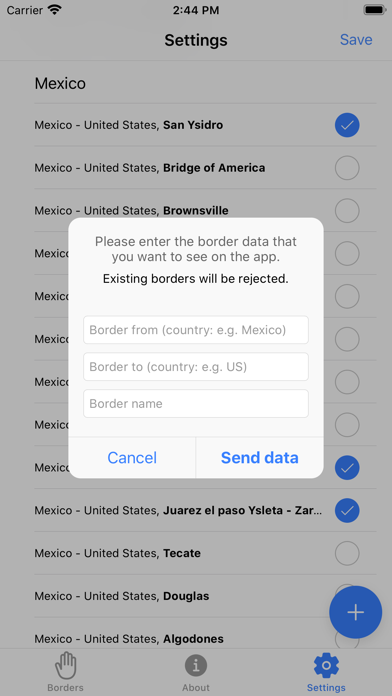The image size is (392, 696).
Task: Focus the Border from country field
Action: tap(196, 330)
